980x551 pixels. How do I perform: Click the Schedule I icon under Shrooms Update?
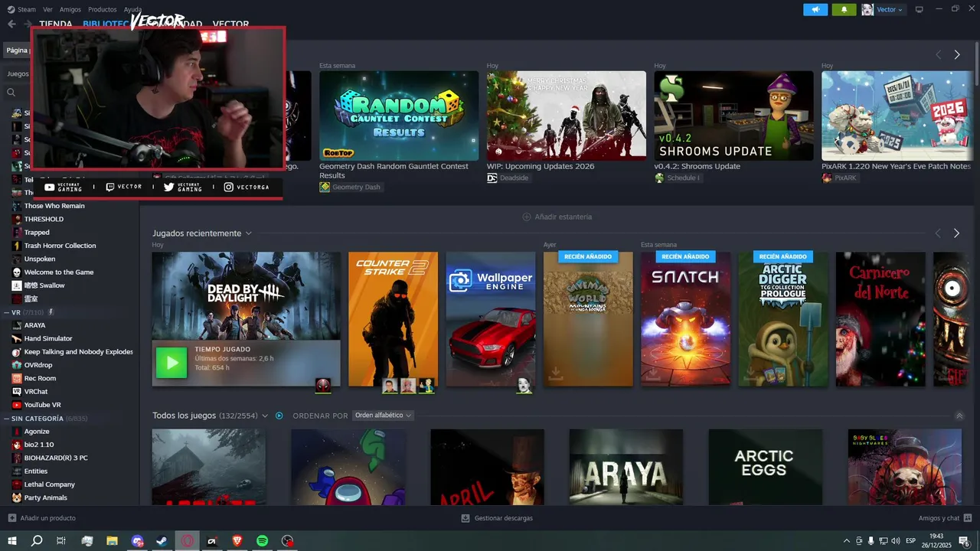pyautogui.click(x=660, y=178)
